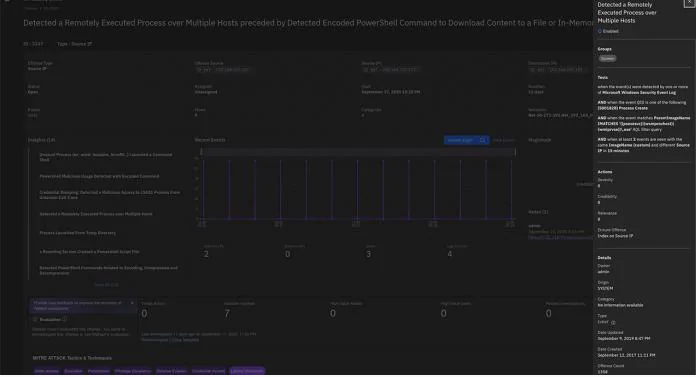Select the Privilege Escalation tactic tag
Image resolution: width=696 pixels, height=377 pixels.
[x=133, y=371]
